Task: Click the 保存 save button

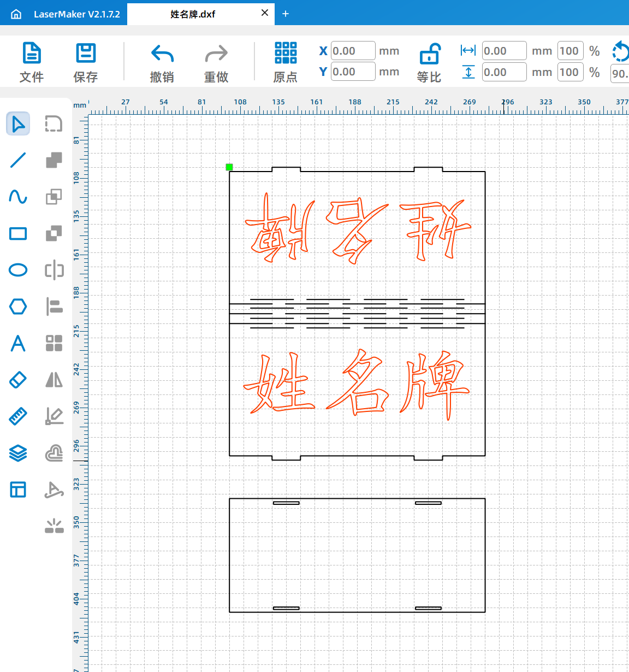Action: [x=86, y=63]
